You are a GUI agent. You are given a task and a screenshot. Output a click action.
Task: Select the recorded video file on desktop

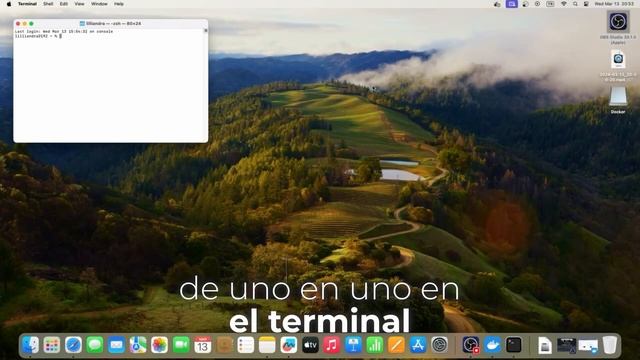(618, 60)
